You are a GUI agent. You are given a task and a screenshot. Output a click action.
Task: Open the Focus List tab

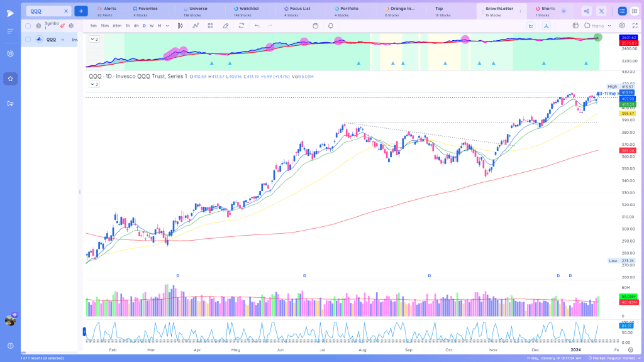click(297, 11)
